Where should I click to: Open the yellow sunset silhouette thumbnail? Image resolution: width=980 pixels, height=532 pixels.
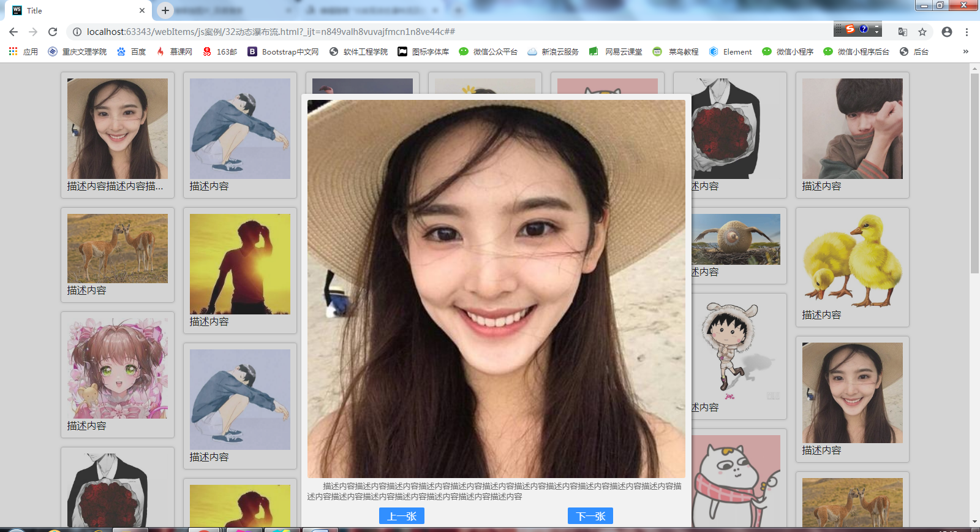tap(240, 264)
